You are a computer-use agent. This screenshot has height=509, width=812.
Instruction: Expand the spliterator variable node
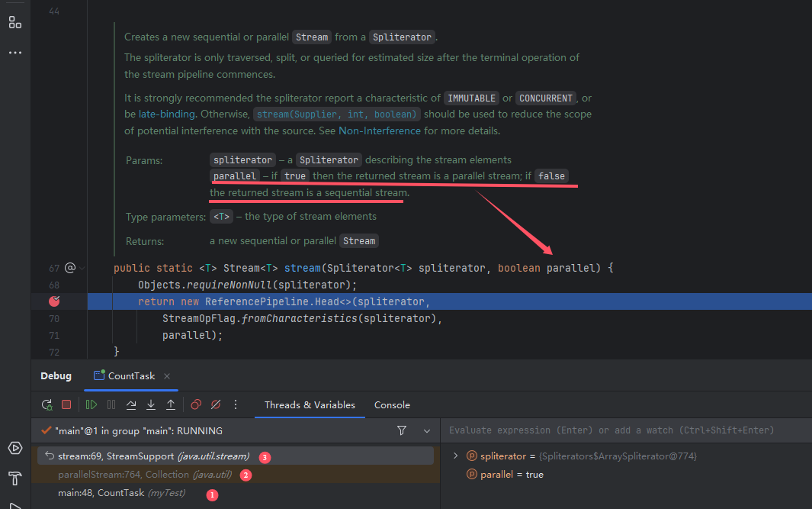(456, 456)
